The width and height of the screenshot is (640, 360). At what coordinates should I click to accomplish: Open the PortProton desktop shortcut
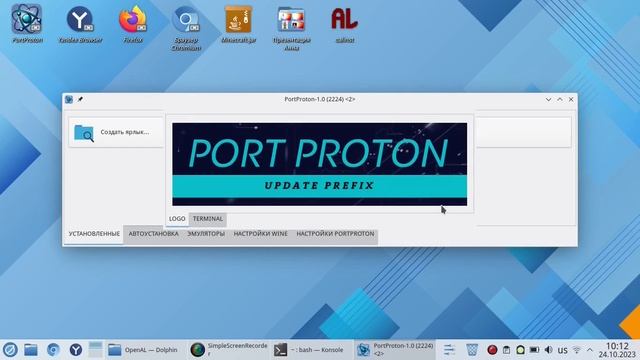click(27, 24)
